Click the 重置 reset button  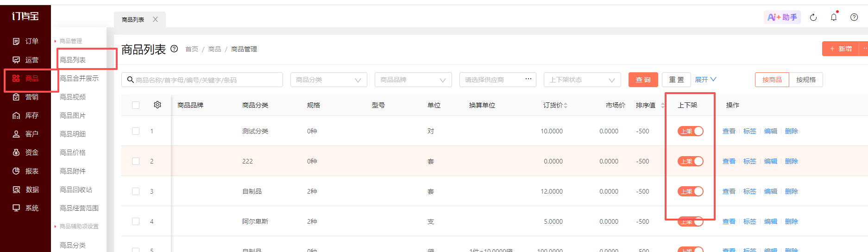[x=676, y=80]
